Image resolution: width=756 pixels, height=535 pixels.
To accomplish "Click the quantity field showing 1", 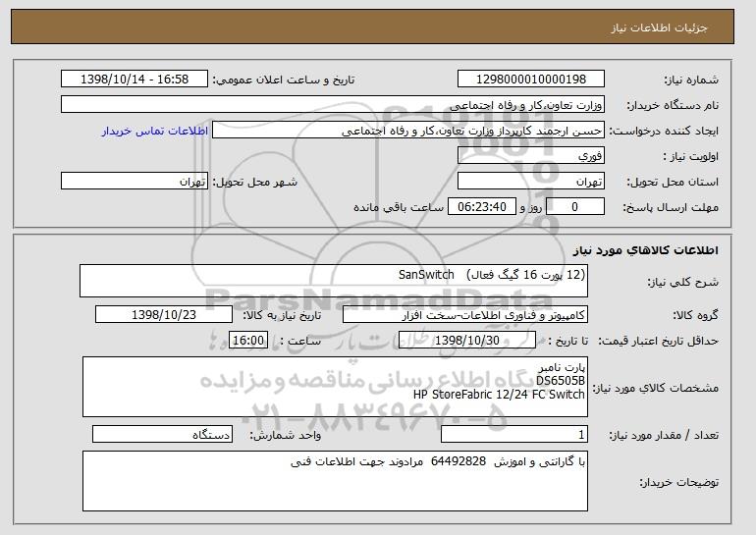I will pyautogui.click(x=514, y=434).
